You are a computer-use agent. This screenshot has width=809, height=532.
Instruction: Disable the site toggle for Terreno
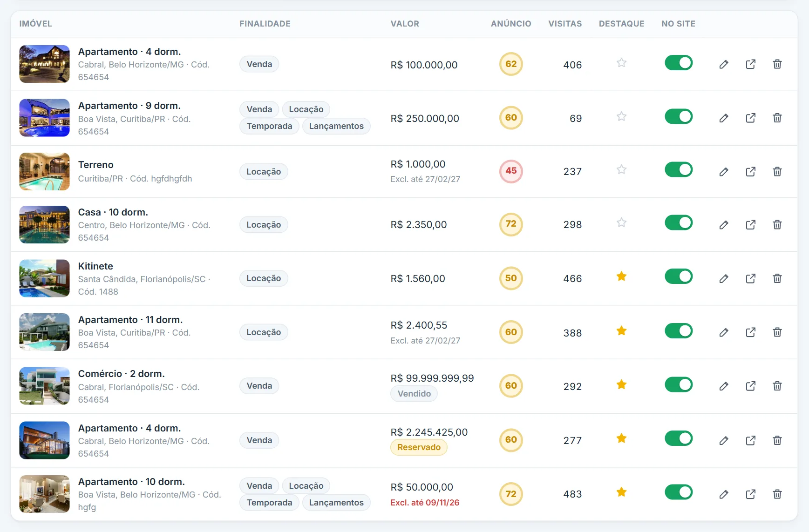pos(678,169)
